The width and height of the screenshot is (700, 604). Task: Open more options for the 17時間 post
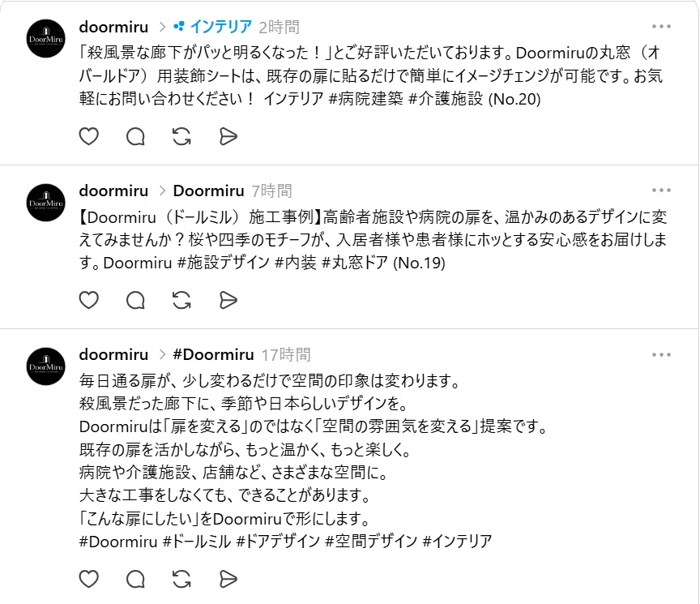pos(661,355)
